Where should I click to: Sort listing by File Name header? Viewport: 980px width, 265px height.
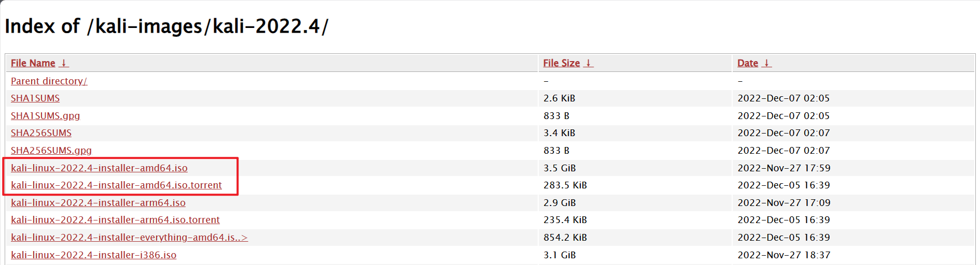click(33, 63)
